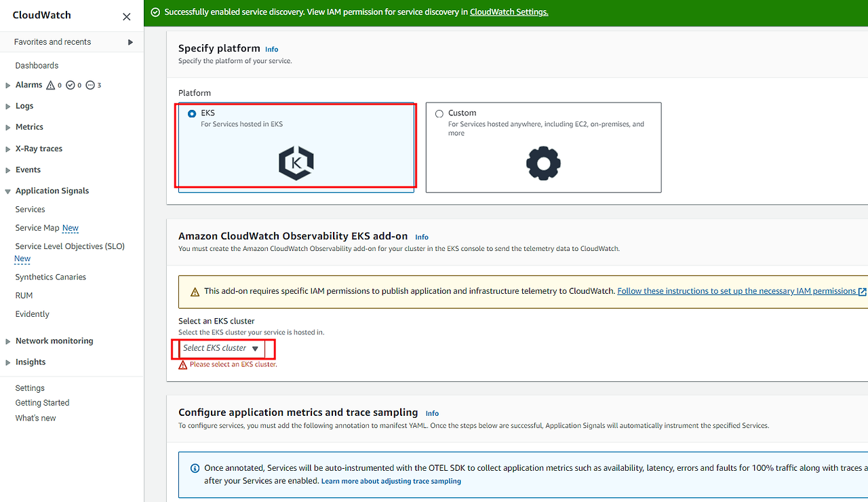868x502 pixels.
Task: Click the 'Please select an EKS cluster.' error text
Action: pyautogui.click(x=233, y=364)
